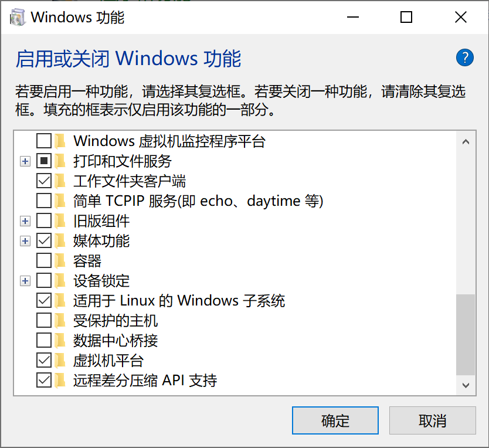489x448 pixels.
Task: Click the scrollbar up arrow
Action: pos(466,141)
